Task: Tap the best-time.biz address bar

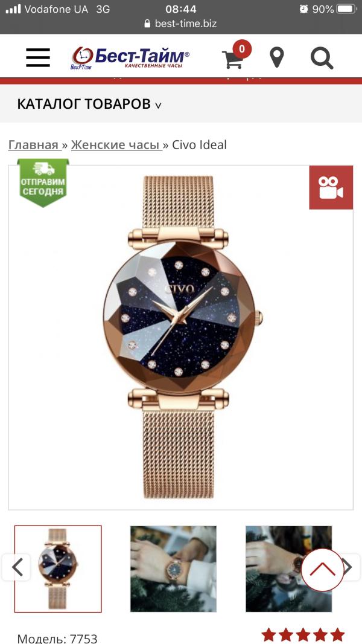Action: [x=181, y=24]
